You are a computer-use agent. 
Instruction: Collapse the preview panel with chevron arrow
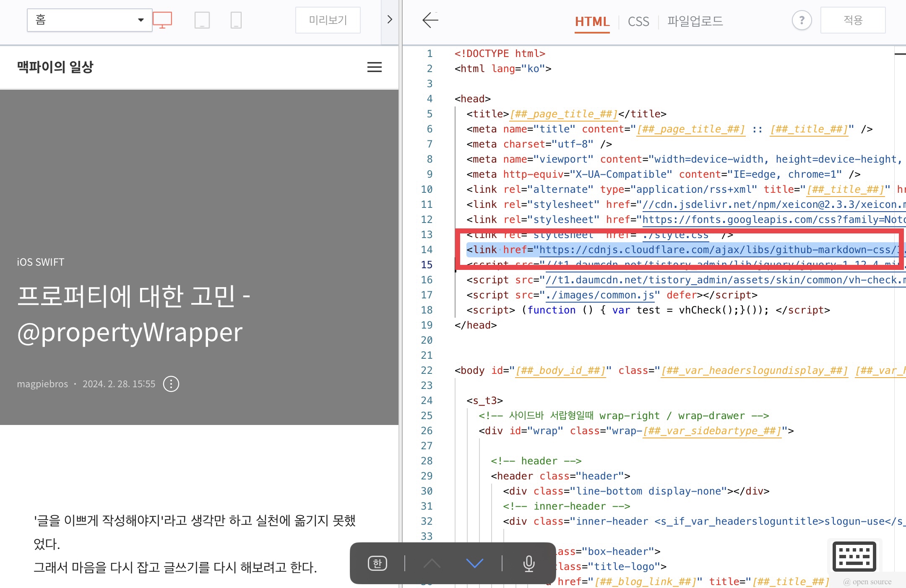389,20
